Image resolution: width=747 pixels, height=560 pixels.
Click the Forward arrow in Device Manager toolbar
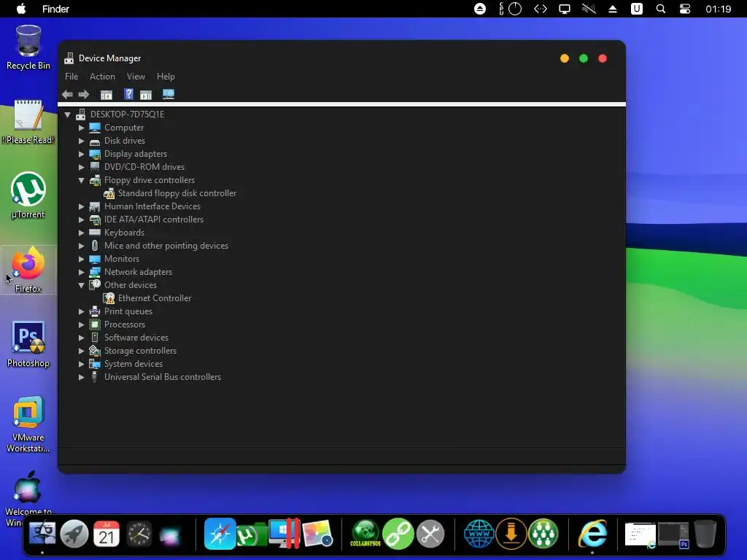pos(84,94)
